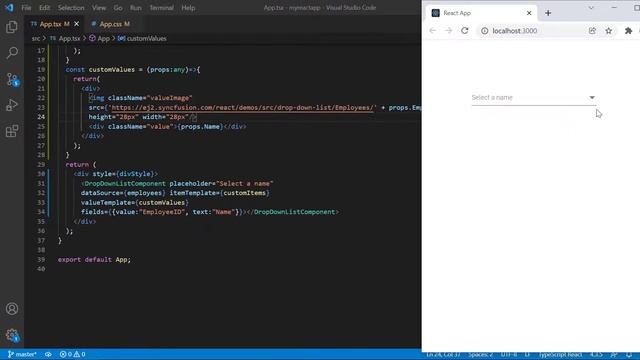Open the Search view in activity bar
Image resolution: width=640 pixels, height=360 pixels.
coord(12,53)
